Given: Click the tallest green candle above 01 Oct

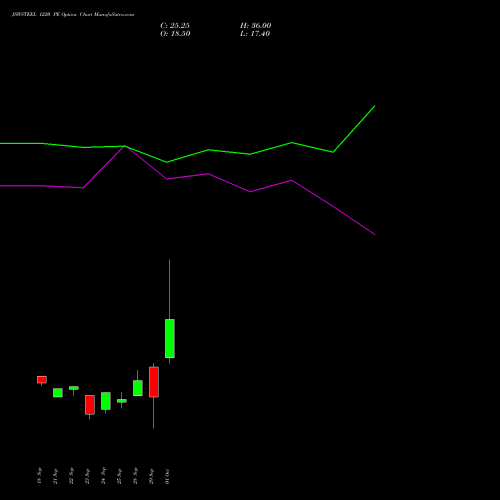Looking at the screenshot, I should click(x=170, y=338).
